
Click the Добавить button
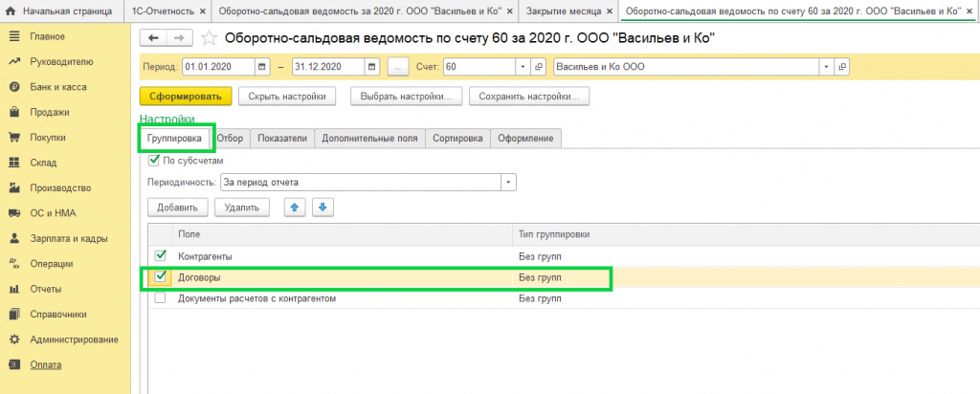tap(177, 208)
